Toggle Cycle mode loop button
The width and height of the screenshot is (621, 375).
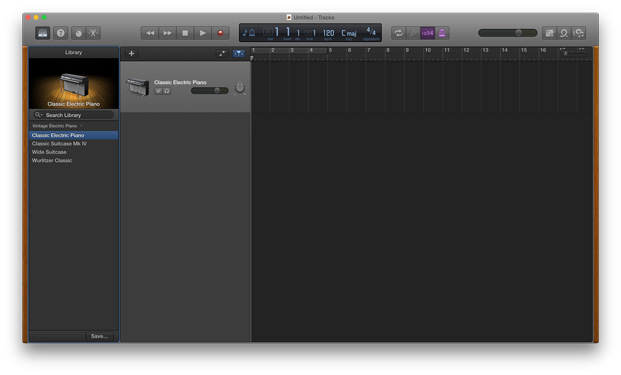pos(398,33)
